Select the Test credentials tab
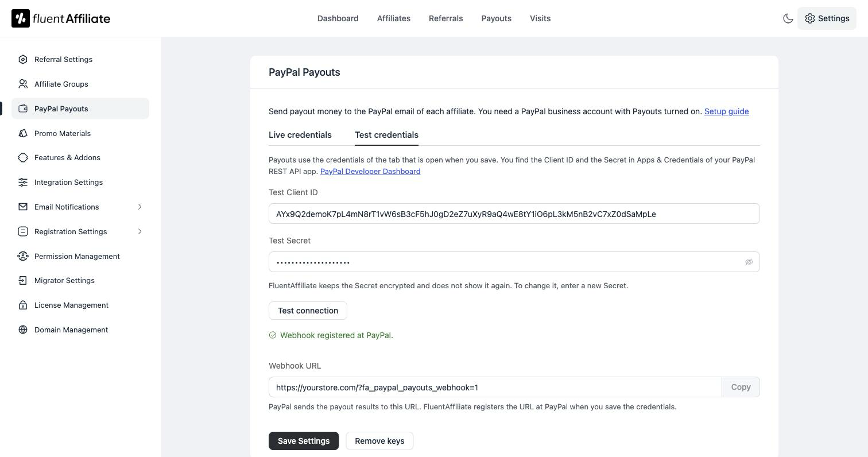The width and height of the screenshot is (868, 457). pyautogui.click(x=386, y=135)
